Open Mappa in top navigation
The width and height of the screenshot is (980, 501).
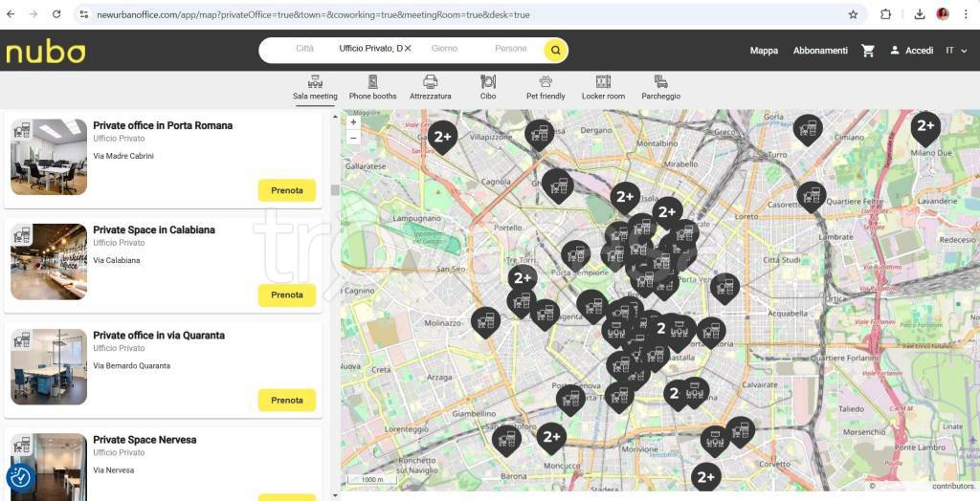pyautogui.click(x=764, y=51)
